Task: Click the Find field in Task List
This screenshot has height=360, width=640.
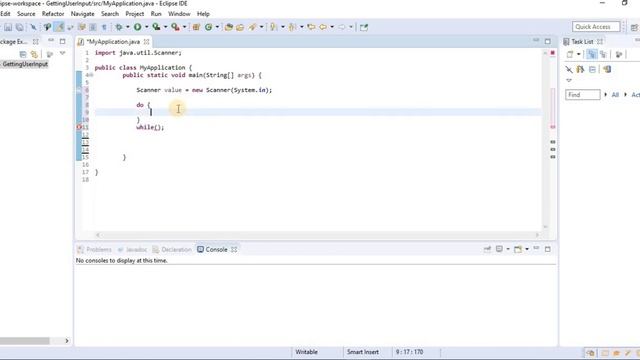Action: [582, 95]
